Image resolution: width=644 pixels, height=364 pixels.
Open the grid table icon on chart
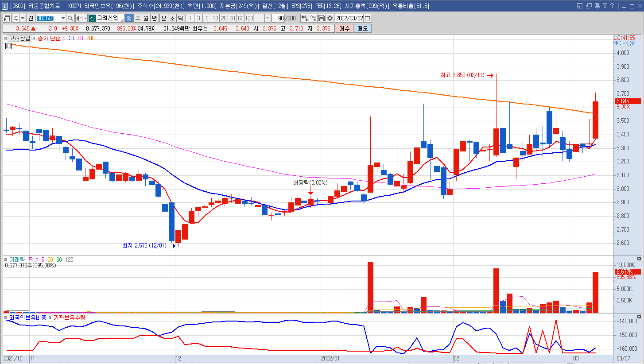tap(8, 46)
